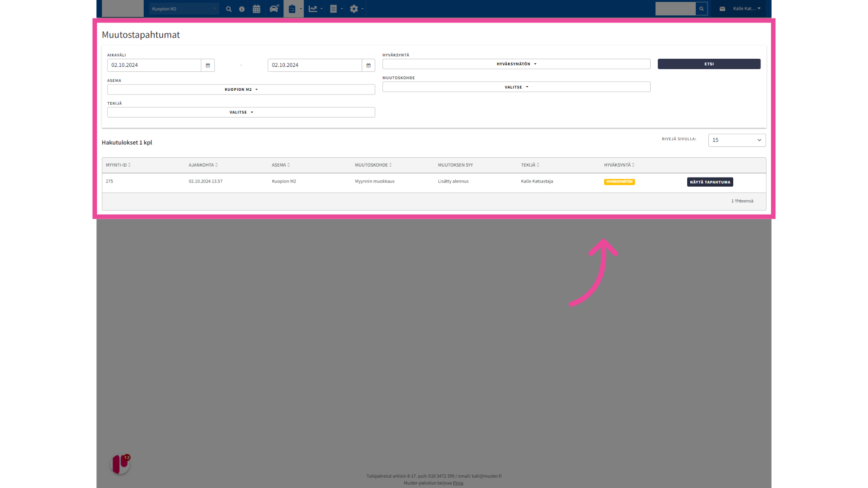
Task: Open calendar picker for end date
Action: tap(368, 65)
